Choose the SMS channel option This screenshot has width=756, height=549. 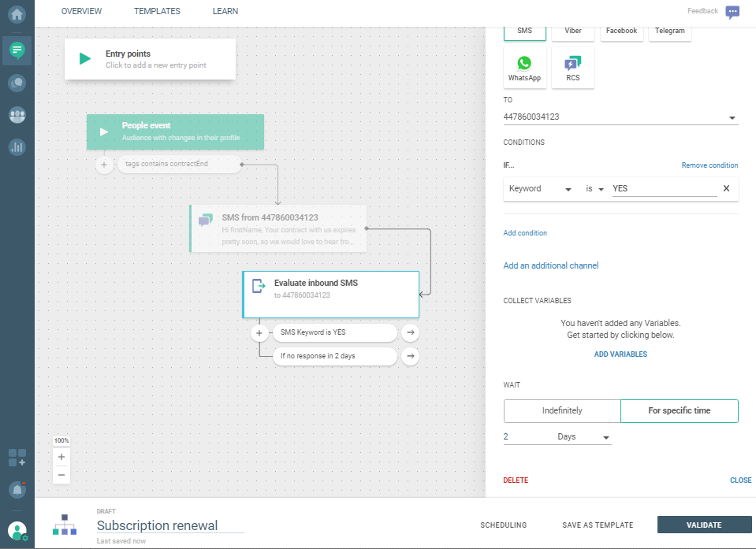tap(524, 32)
